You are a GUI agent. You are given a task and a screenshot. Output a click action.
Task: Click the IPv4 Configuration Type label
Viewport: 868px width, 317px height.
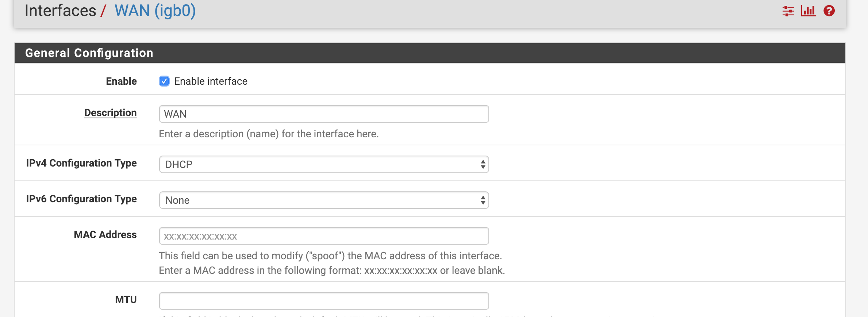click(81, 163)
